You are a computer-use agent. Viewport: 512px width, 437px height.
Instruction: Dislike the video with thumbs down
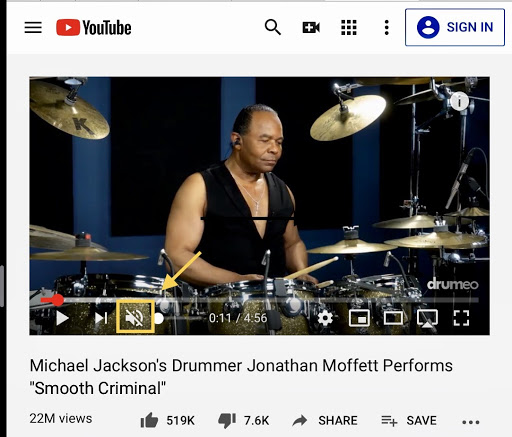point(227,421)
